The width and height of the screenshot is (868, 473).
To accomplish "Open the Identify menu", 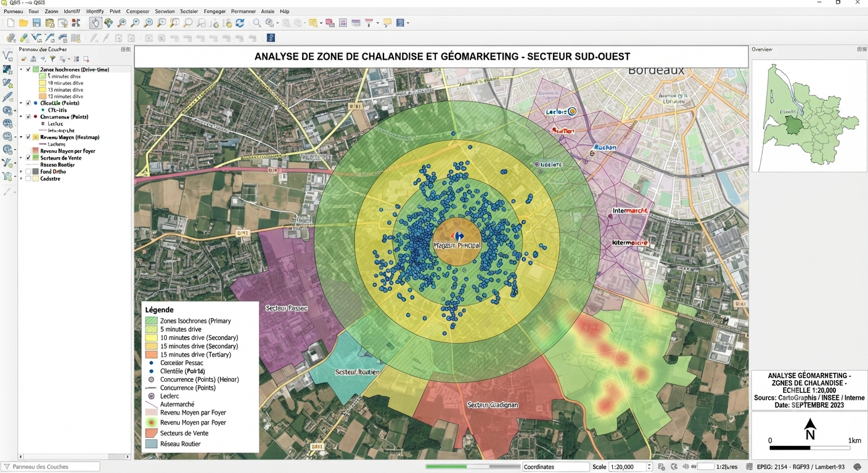I will tap(72, 11).
